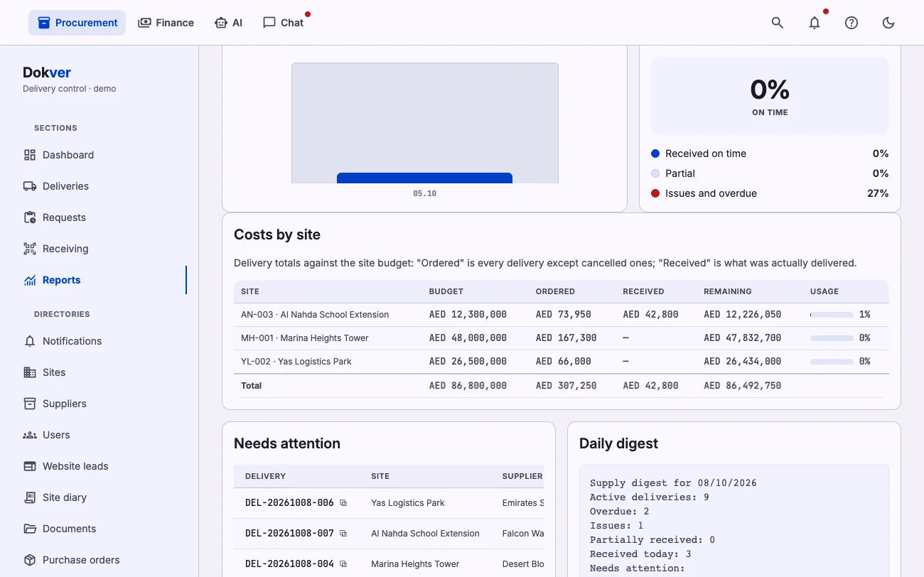The image size is (924, 577).
Task: Click the 'AED 86,492,750' total remaining value
Action: tap(742, 386)
